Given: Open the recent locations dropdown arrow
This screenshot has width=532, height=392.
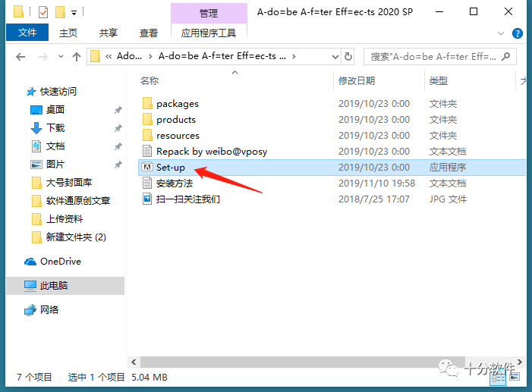Looking at the screenshot, I should pos(61,57).
